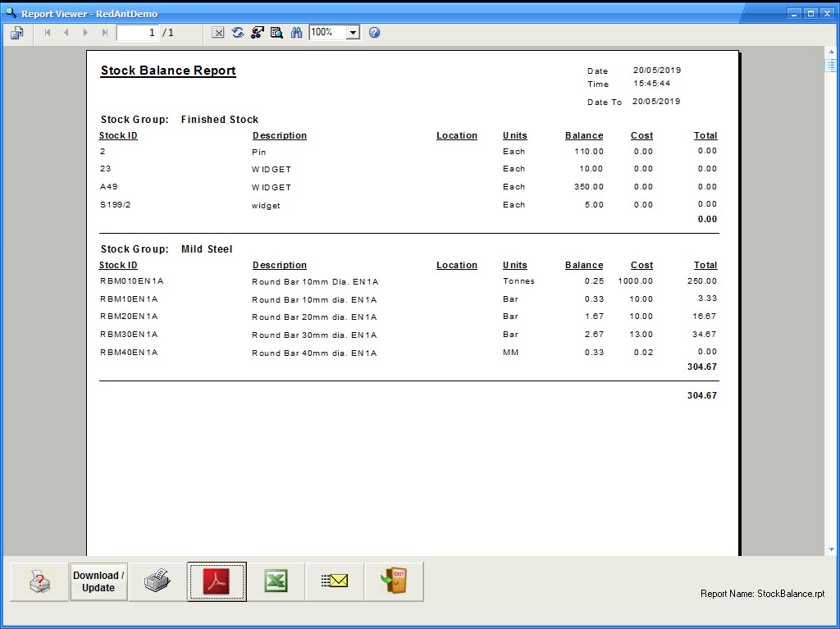Toggle the group tree icon
The image size is (840, 629).
(x=257, y=33)
